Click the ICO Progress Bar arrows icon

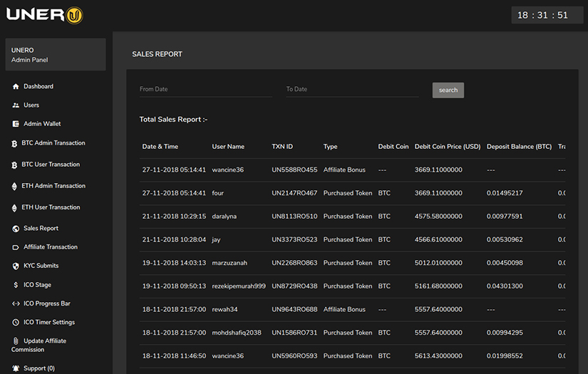pos(16,303)
